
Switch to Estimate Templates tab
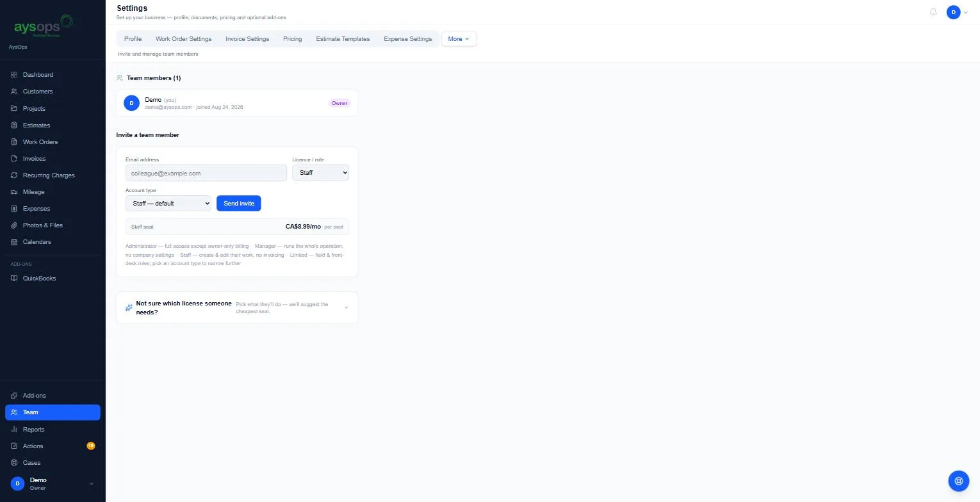tap(343, 39)
